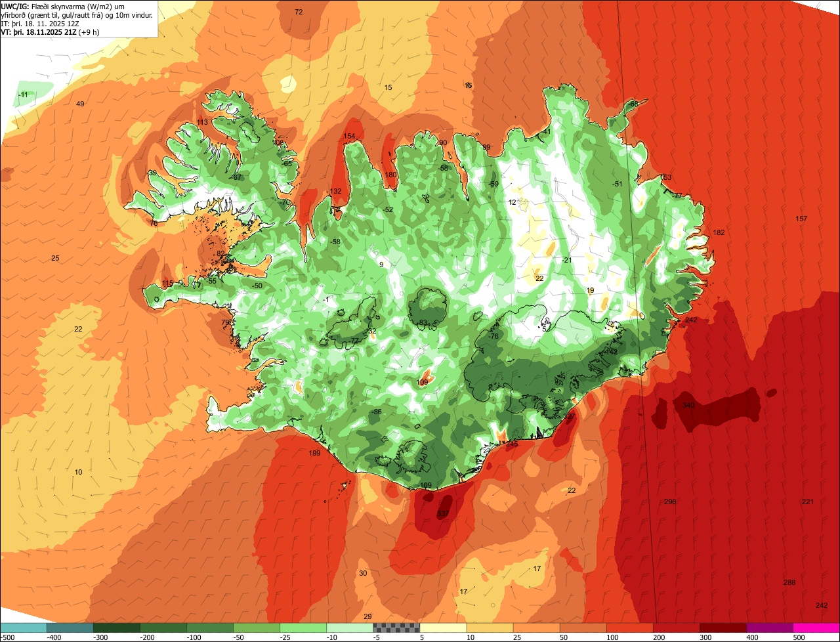Image resolution: width=840 pixels, height=642 pixels.
Task: Click the -83 value on the map
Action: point(423,322)
